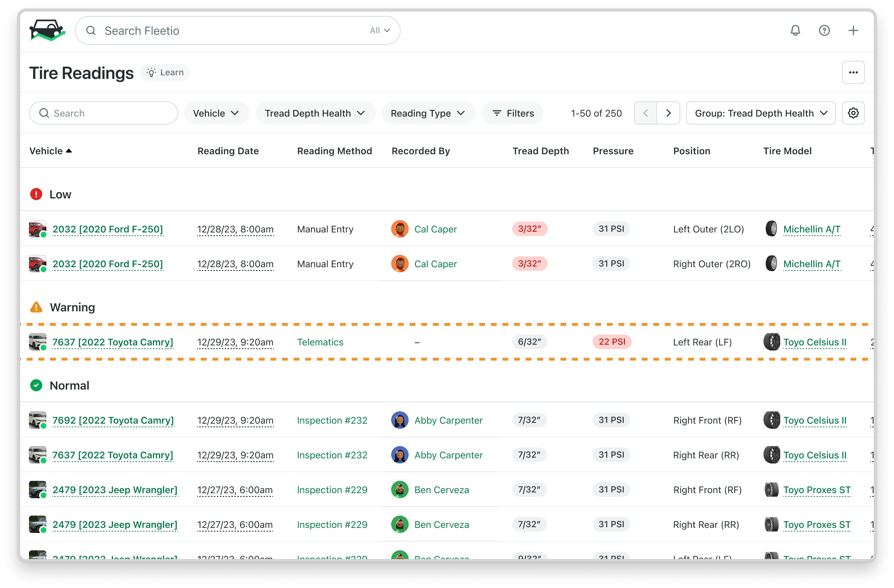Click Michellin A/T tire icon in Left Outer row

pos(771,229)
